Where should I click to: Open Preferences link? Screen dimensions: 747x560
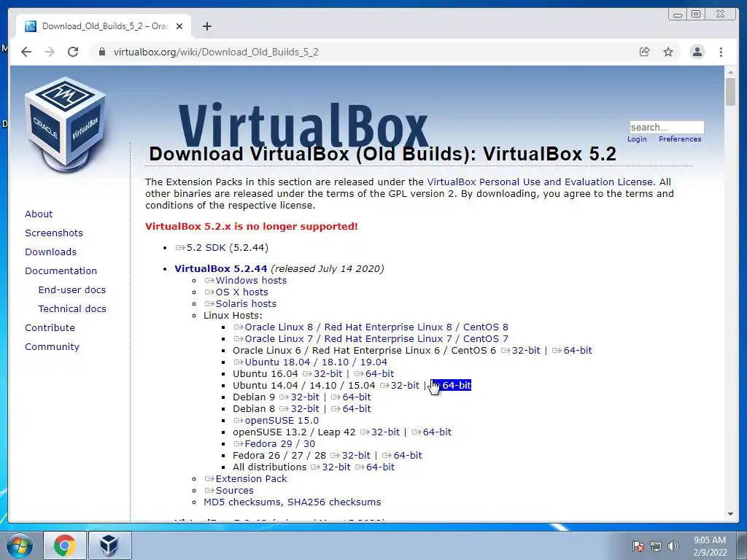(680, 139)
